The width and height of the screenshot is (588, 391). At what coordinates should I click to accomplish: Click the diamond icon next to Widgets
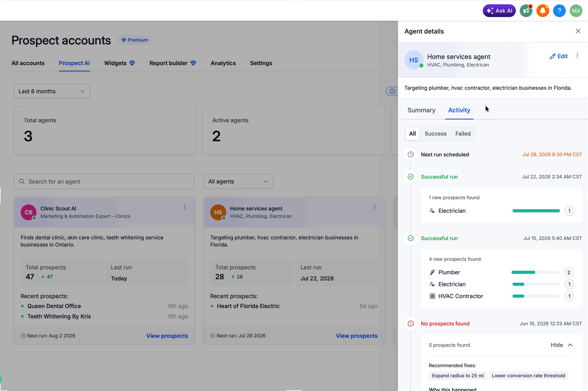point(132,63)
